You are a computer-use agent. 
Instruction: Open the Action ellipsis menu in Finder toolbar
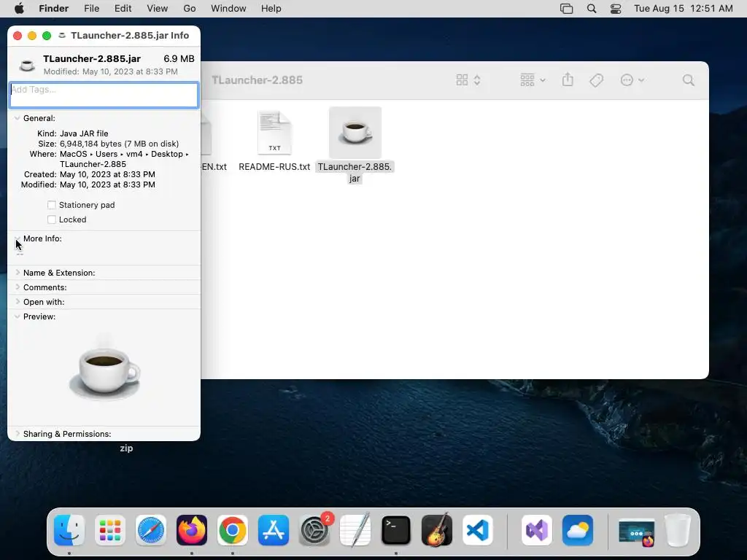[x=632, y=80]
